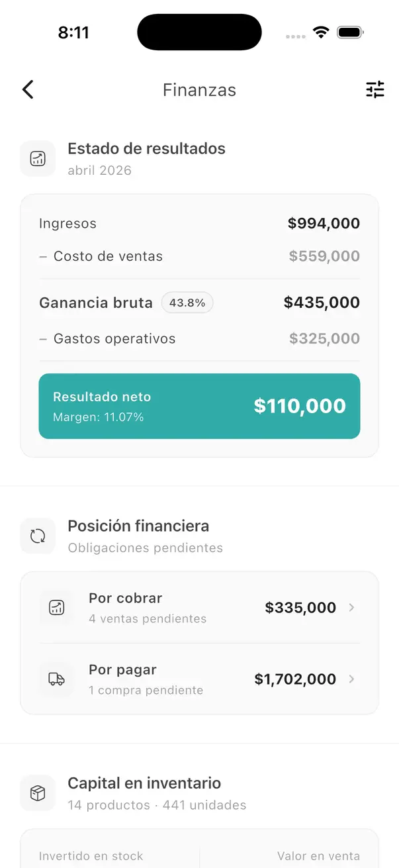Toggle the 43.8% gross margin badge
The height and width of the screenshot is (868, 399).
[187, 303]
